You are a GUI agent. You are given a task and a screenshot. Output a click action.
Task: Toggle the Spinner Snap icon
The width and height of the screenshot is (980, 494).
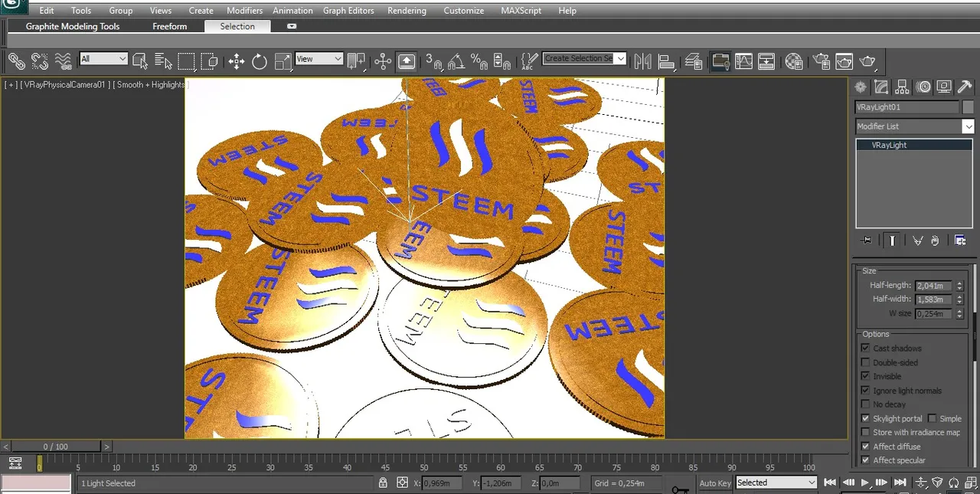point(502,61)
